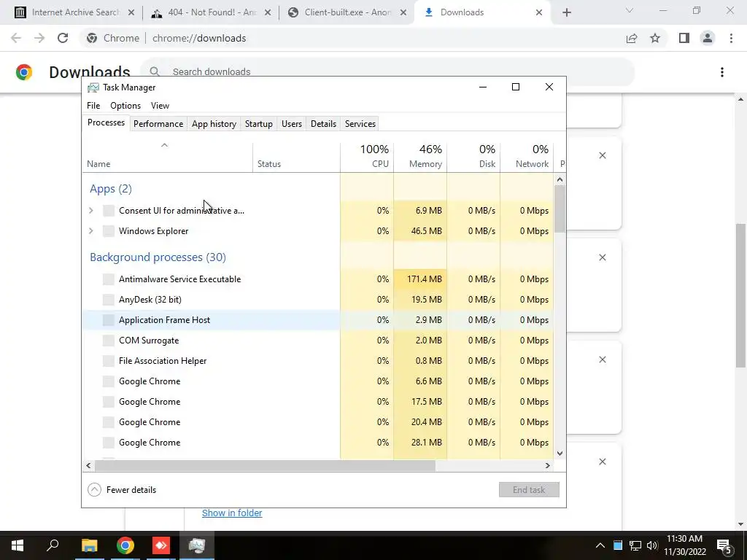Open taskbar search magnifier
Viewport: 747px width, 560px height.
[x=53, y=545]
